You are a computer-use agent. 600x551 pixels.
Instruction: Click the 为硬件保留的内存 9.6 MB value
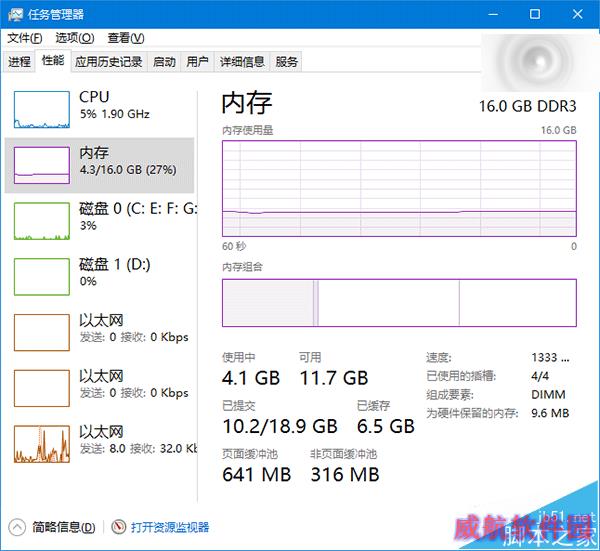pos(550,413)
